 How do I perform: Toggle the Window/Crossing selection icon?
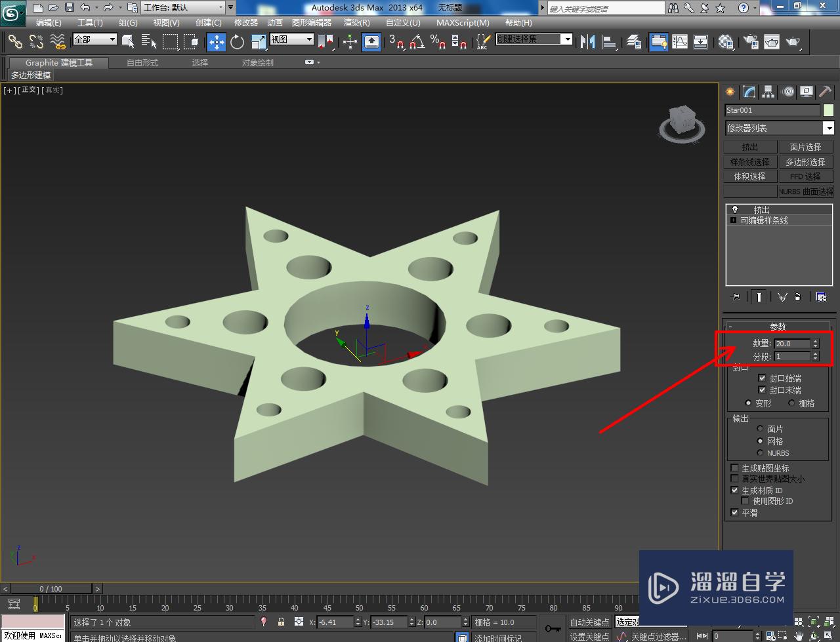coord(191,42)
